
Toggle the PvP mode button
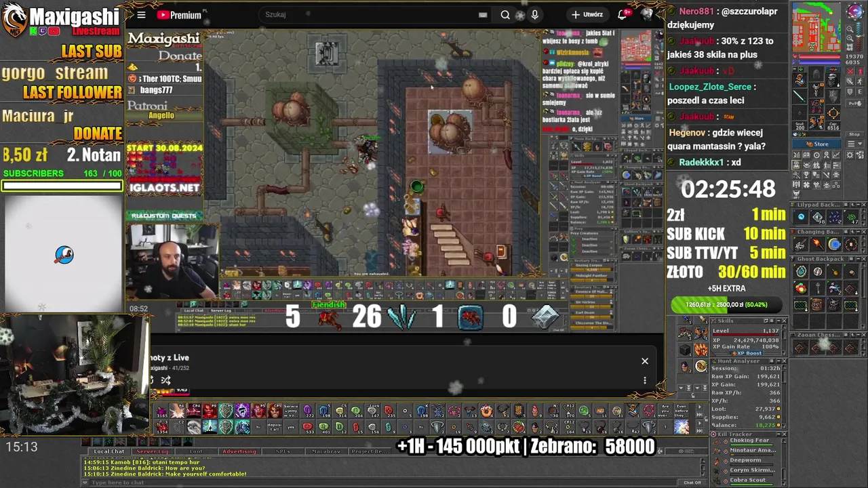click(x=854, y=103)
